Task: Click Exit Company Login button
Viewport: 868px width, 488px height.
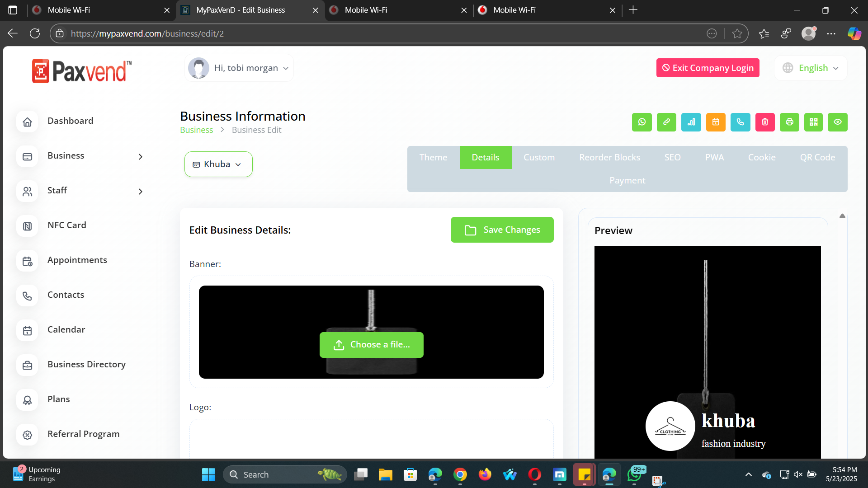Action: click(708, 68)
